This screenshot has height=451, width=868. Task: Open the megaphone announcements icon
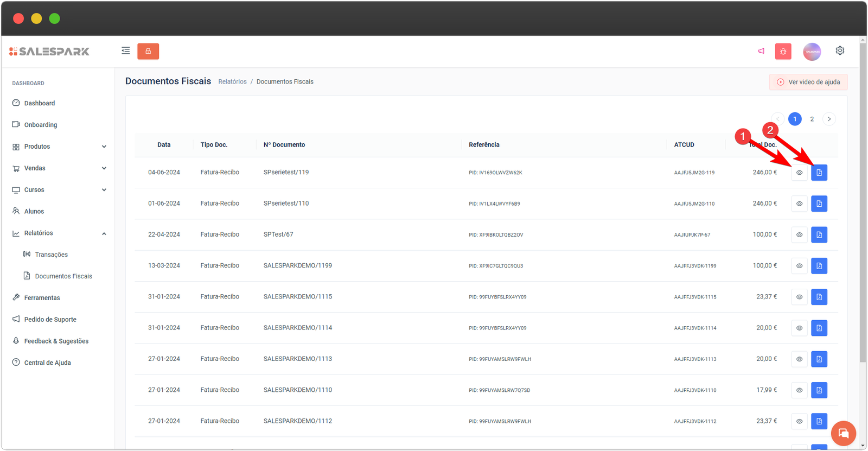pos(761,51)
